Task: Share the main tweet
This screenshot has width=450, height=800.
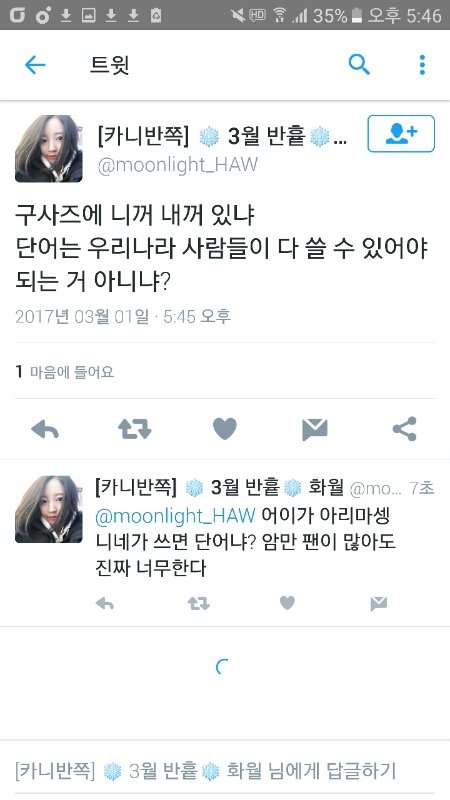Action: pos(405,429)
